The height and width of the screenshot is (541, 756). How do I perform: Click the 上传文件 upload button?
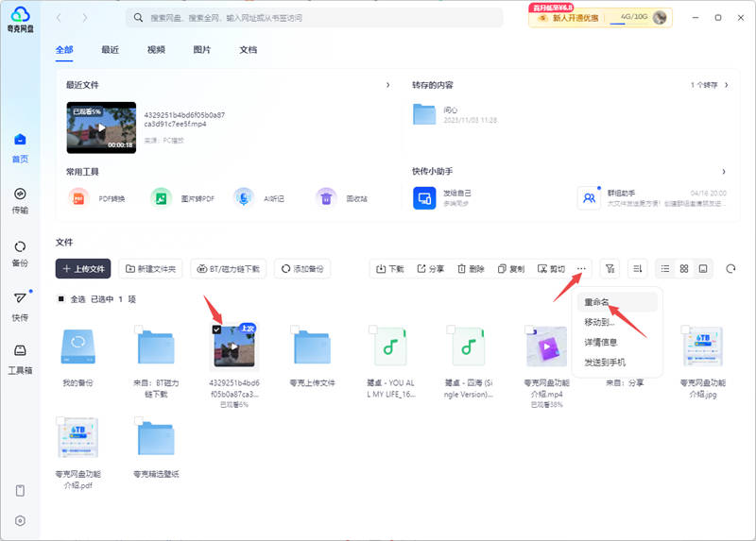pos(83,269)
